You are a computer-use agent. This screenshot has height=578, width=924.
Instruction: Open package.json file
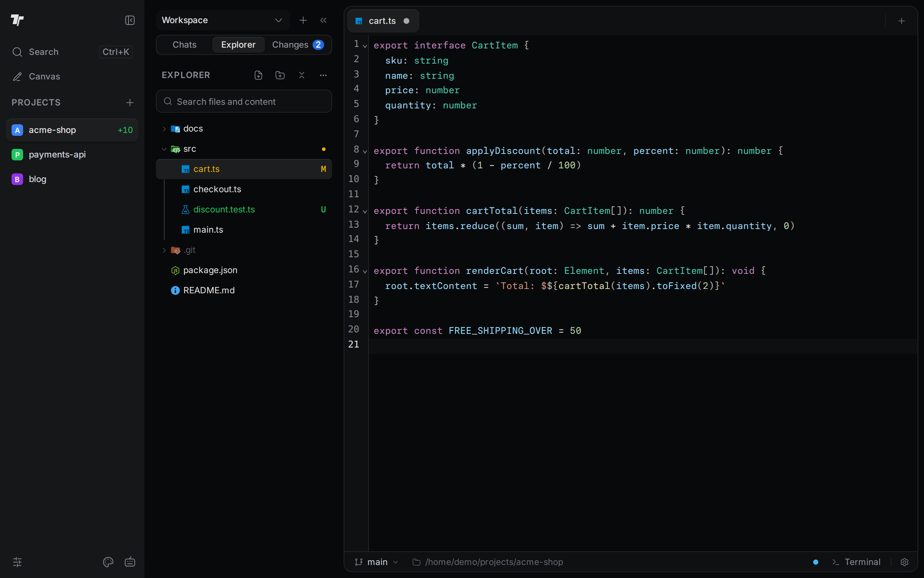coord(244,270)
